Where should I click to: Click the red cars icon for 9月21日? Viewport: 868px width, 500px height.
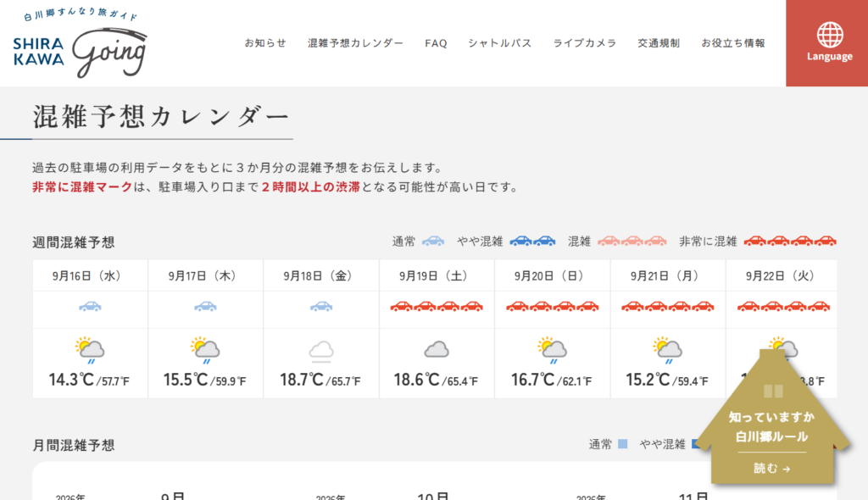click(668, 306)
